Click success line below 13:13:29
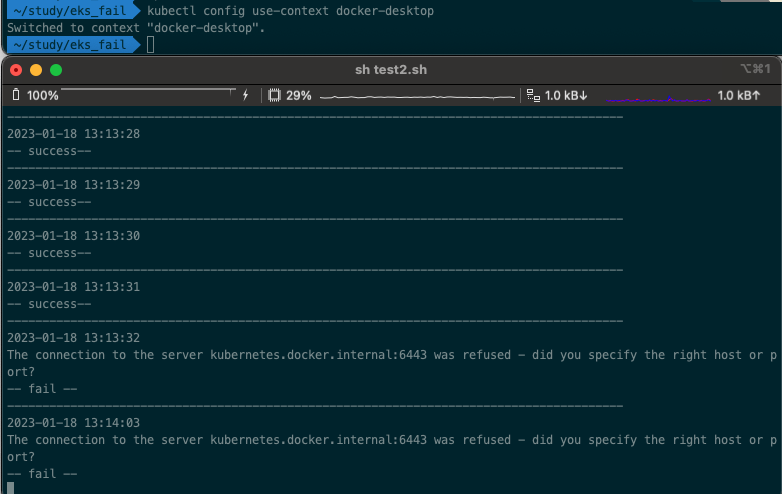The height and width of the screenshot is (494, 782). 49,202
